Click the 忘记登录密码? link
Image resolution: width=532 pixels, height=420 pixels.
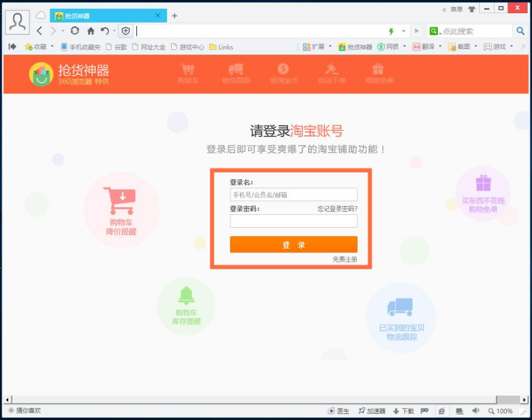[x=337, y=209]
